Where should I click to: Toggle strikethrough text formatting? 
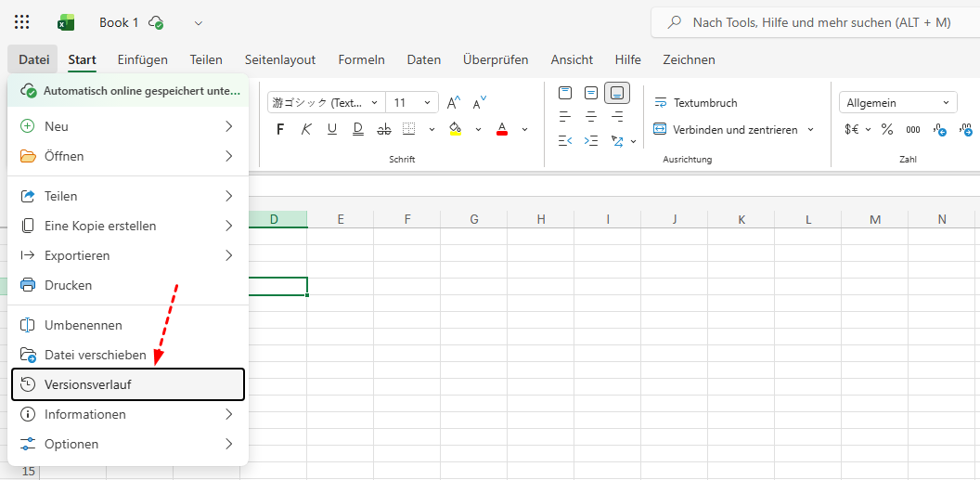click(x=384, y=130)
